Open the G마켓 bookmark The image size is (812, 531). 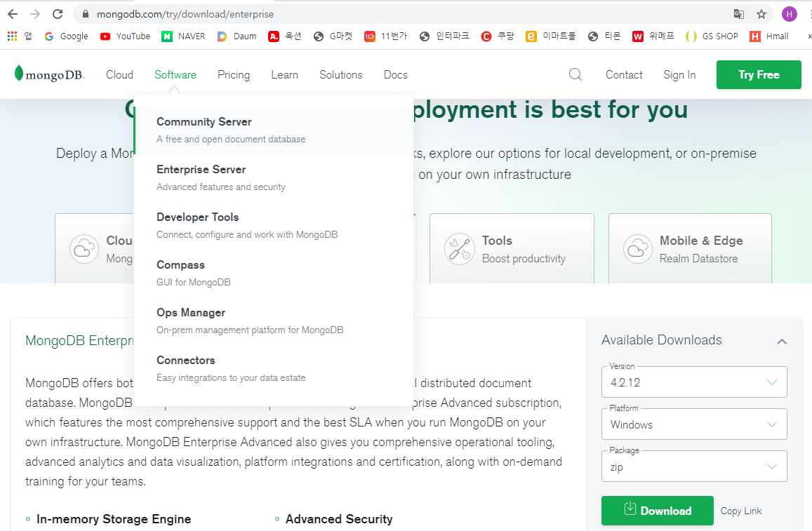click(x=333, y=36)
